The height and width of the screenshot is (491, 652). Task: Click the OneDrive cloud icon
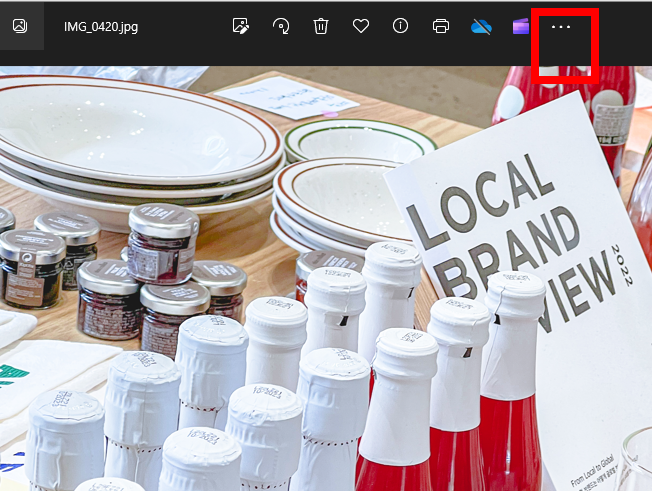coord(481,27)
